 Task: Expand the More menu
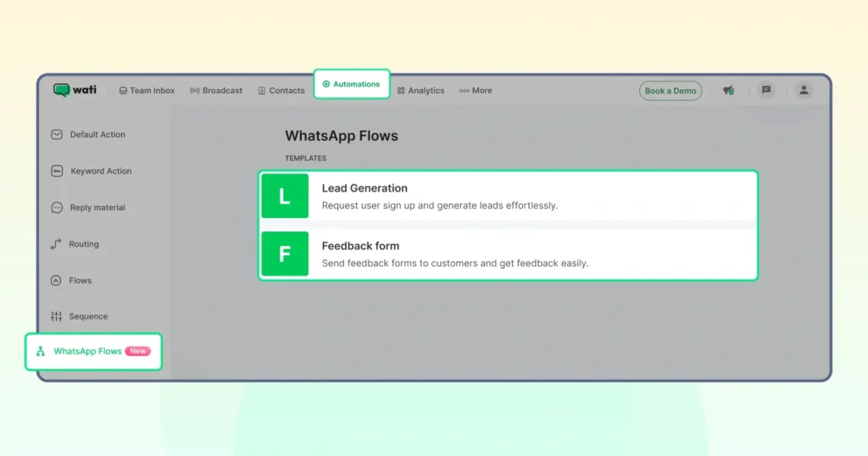[476, 90]
